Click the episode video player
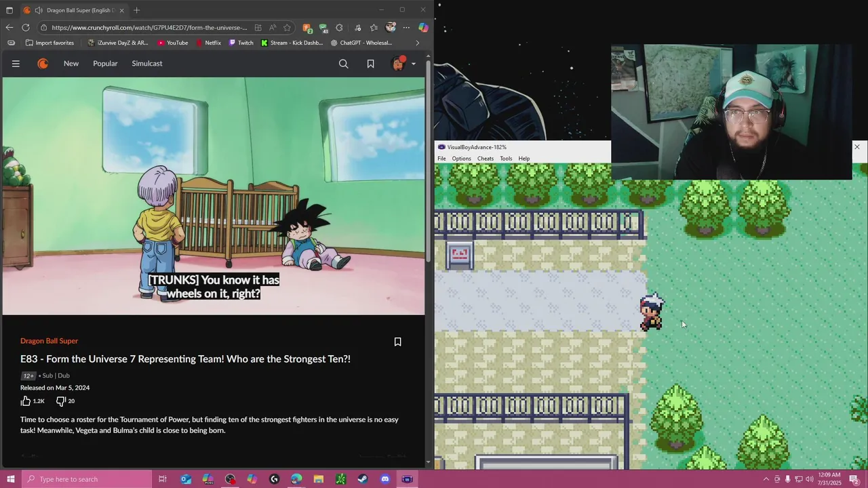 [x=214, y=196]
